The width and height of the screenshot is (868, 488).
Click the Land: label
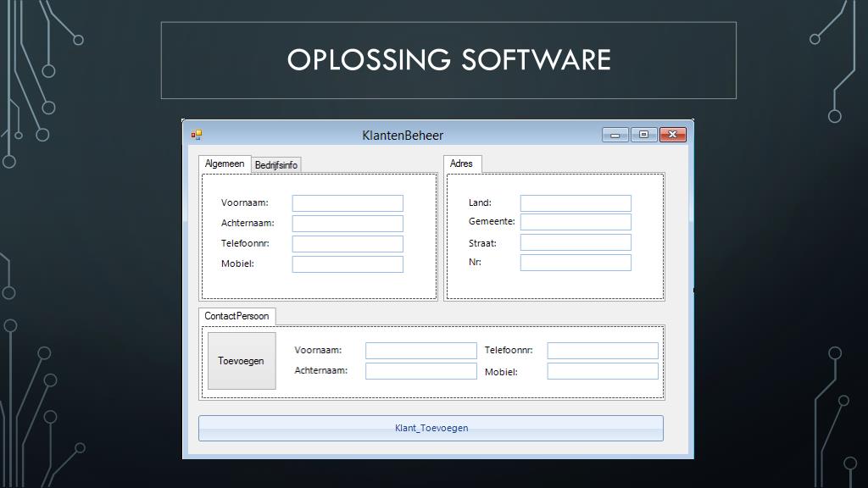pyautogui.click(x=480, y=202)
